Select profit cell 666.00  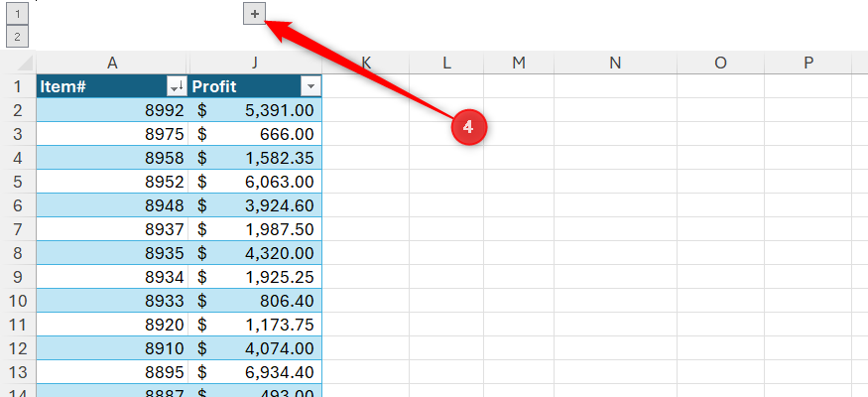pos(255,134)
